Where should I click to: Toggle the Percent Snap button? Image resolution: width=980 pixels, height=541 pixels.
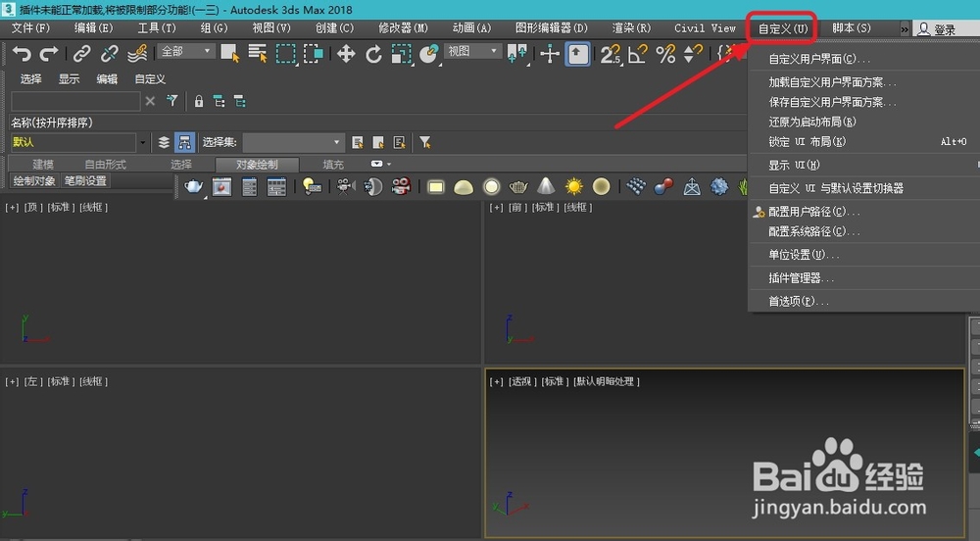pyautogui.click(x=665, y=54)
